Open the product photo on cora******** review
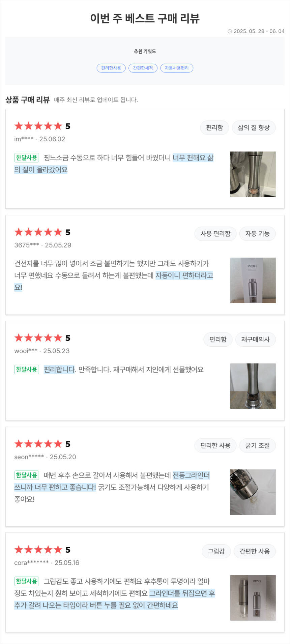Image resolution: width=290 pixels, height=644 pixels. pyautogui.click(x=253, y=598)
